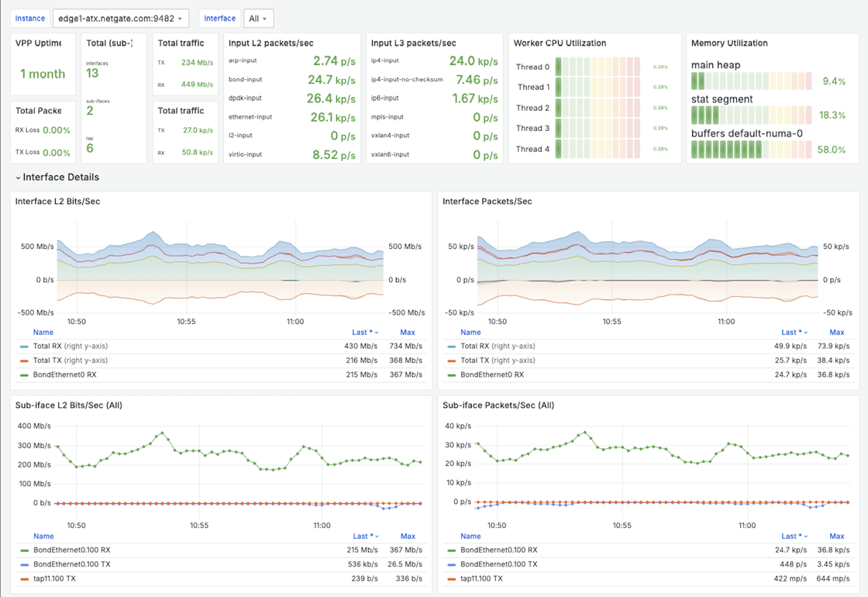Screen dimensions: 868x597
Task: Click BondEthernet0.100 RX color icon in Sub-iface Packets/Sec legend
Action: [x=452, y=550]
